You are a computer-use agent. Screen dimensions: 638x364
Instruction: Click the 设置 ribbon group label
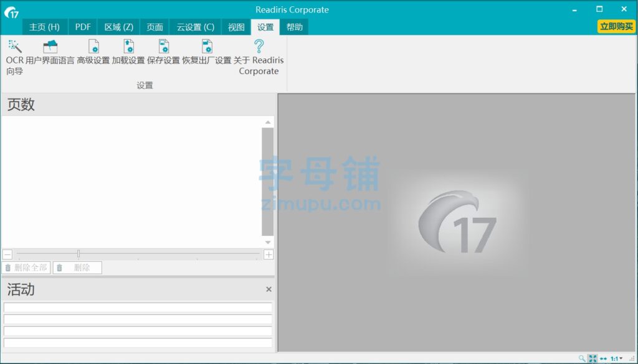click(145, 85)
